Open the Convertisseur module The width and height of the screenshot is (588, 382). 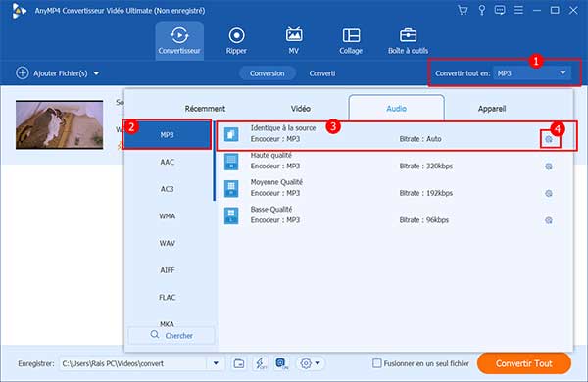point(179,40)
